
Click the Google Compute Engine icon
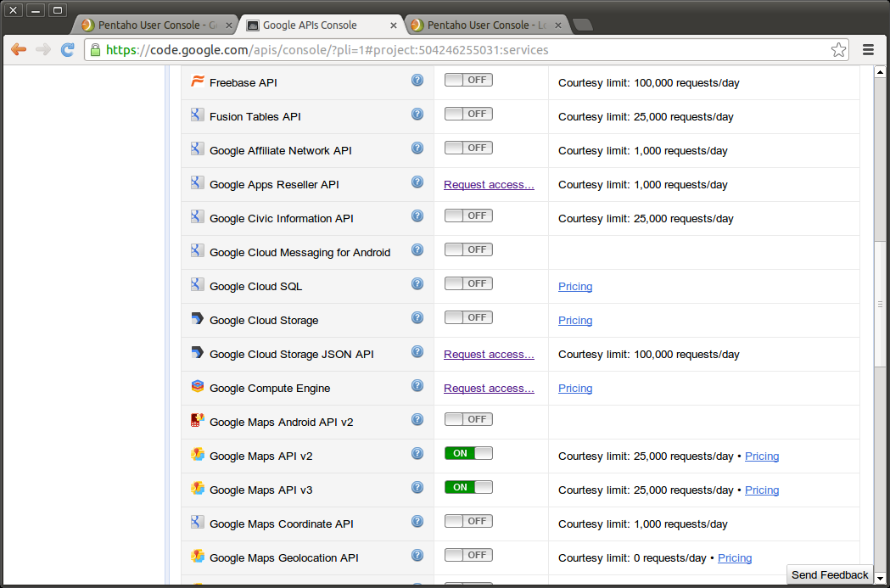click(197, 385)
